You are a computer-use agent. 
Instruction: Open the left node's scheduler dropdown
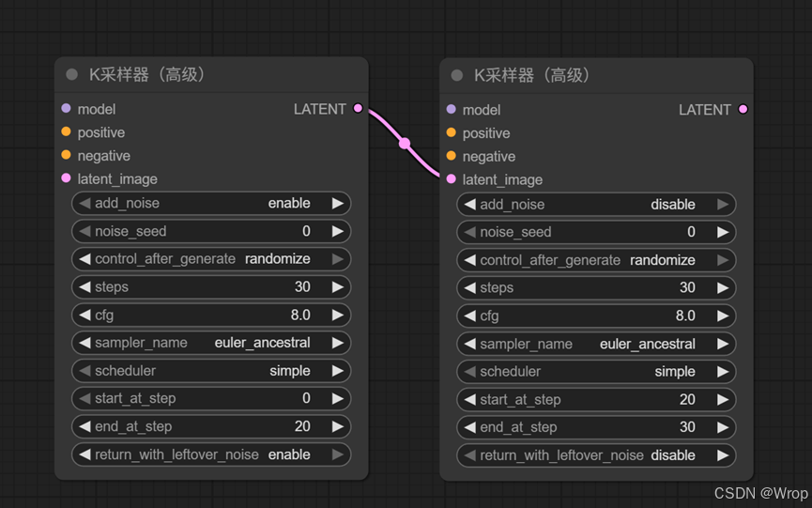pos(211,371)
